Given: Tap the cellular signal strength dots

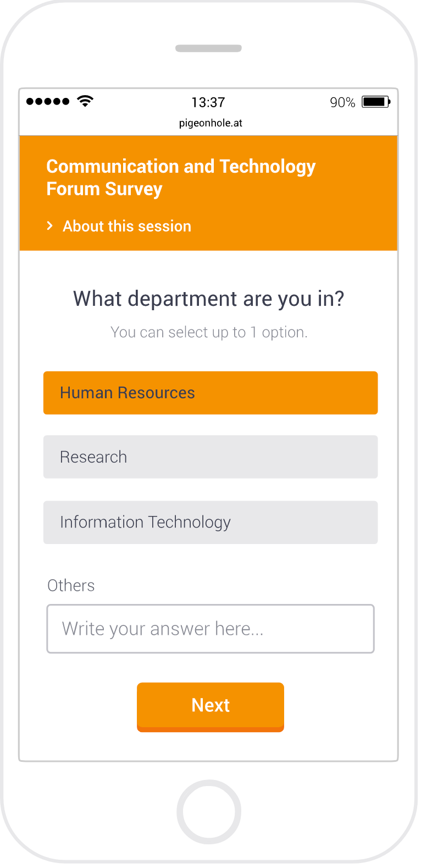Looking at the screenshot, I should click(x=48, y=101).
